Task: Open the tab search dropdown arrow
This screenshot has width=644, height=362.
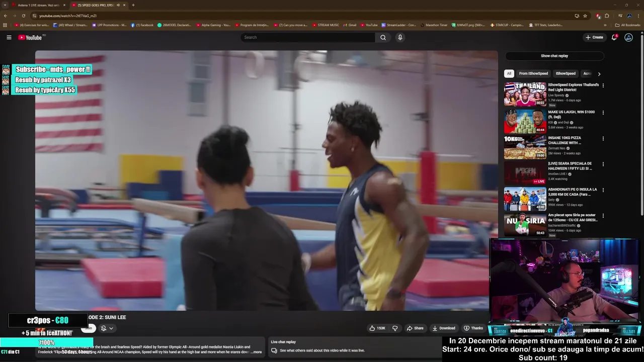Action: 5,5
